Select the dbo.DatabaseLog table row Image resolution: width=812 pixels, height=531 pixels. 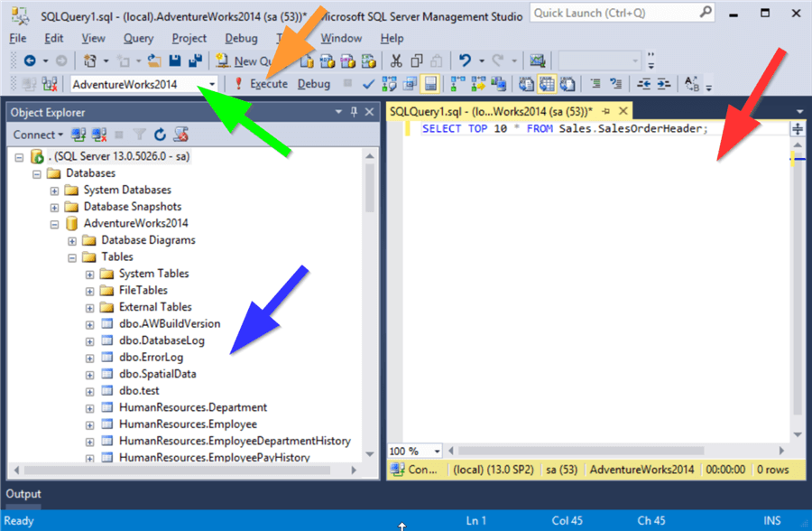pyautogui.click(x=161, y=340)
